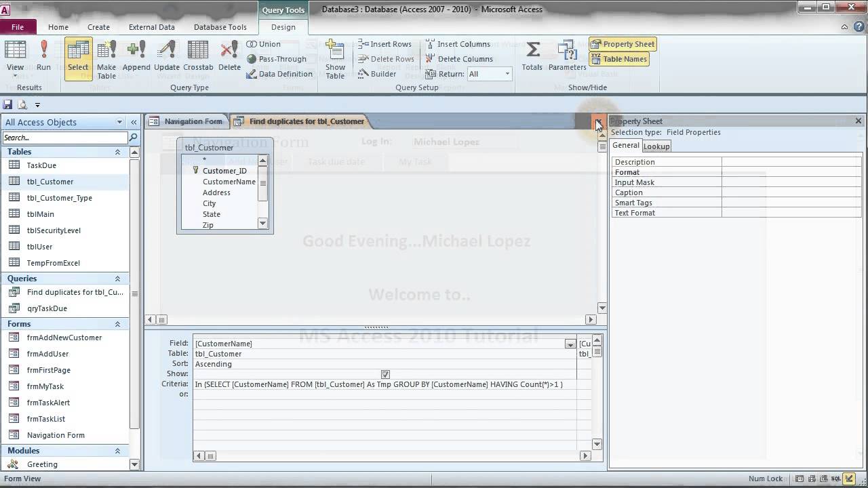Click Insert Rows in Query Setup

click(x=384, y=44)
